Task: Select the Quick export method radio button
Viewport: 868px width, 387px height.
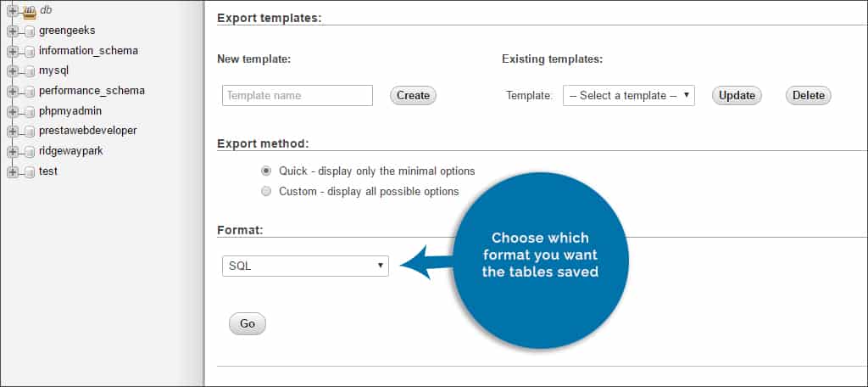Action: tap(266, 171)
